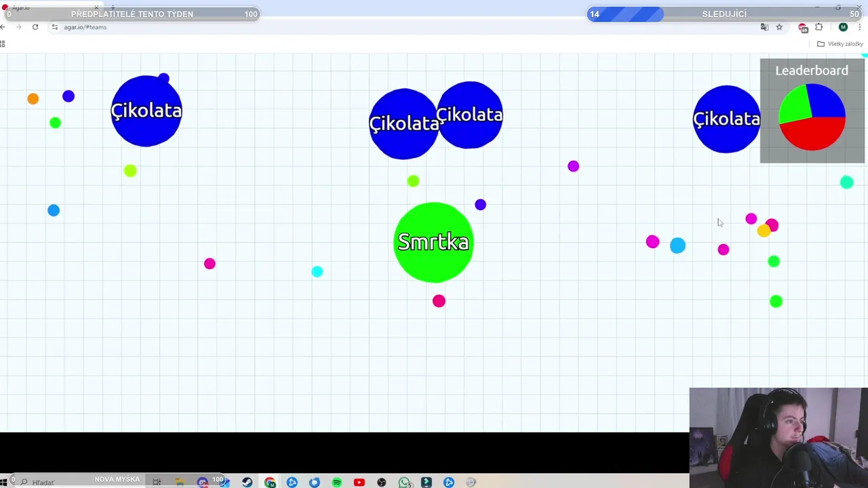The width and height of the screenshot is (868, 488).
Task: Click the rightmost Çikolata cell near leaderboard
Action: [726, 119]
